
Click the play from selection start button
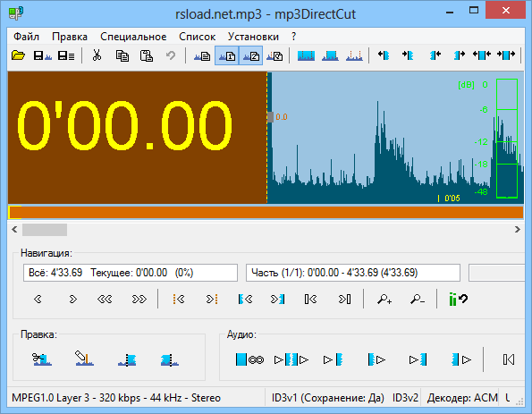[x=376, y=359]
